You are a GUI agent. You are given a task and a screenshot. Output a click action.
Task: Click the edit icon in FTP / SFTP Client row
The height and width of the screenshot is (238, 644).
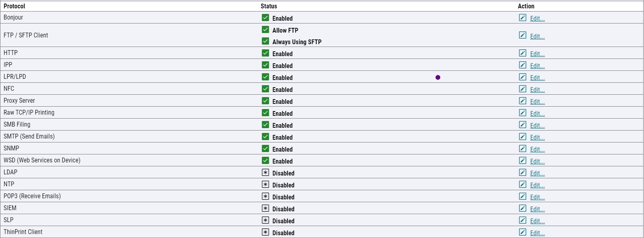[x=523, y=35]
